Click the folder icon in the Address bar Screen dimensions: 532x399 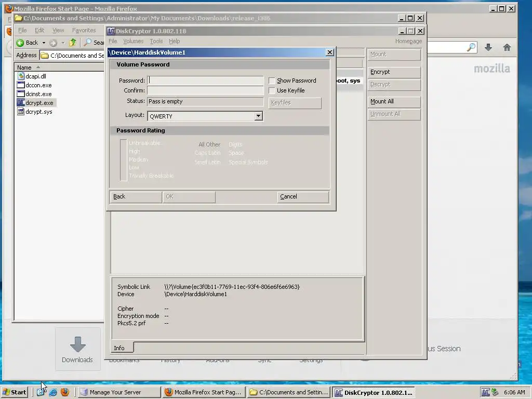pos(45,55)
